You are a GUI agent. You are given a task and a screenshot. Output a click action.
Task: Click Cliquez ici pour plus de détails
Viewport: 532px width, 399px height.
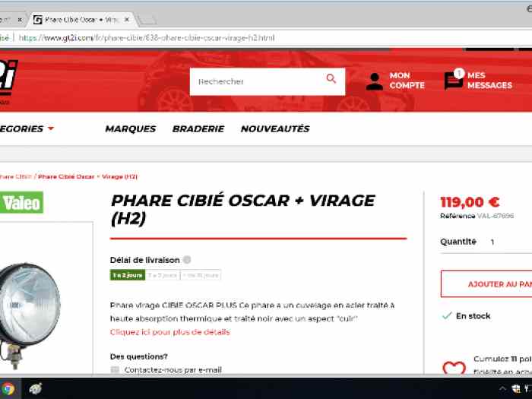170,332
